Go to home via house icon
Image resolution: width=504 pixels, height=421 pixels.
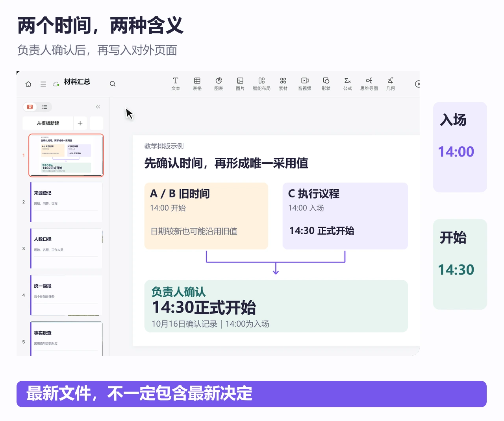click(28, 84)
